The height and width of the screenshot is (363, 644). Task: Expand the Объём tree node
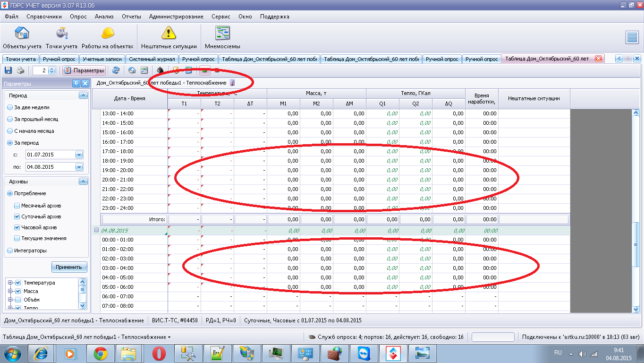click(10, 300)
